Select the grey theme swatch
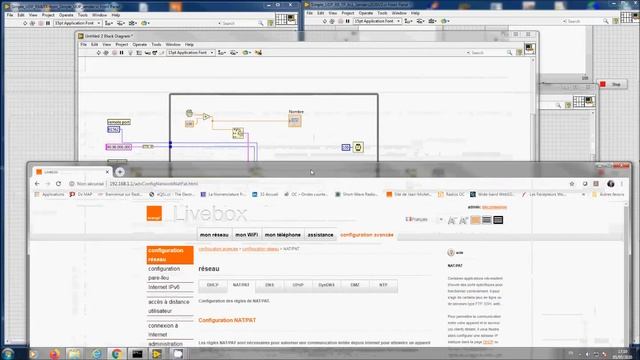This screenshot has width=640, height=360. click(487, 220)
